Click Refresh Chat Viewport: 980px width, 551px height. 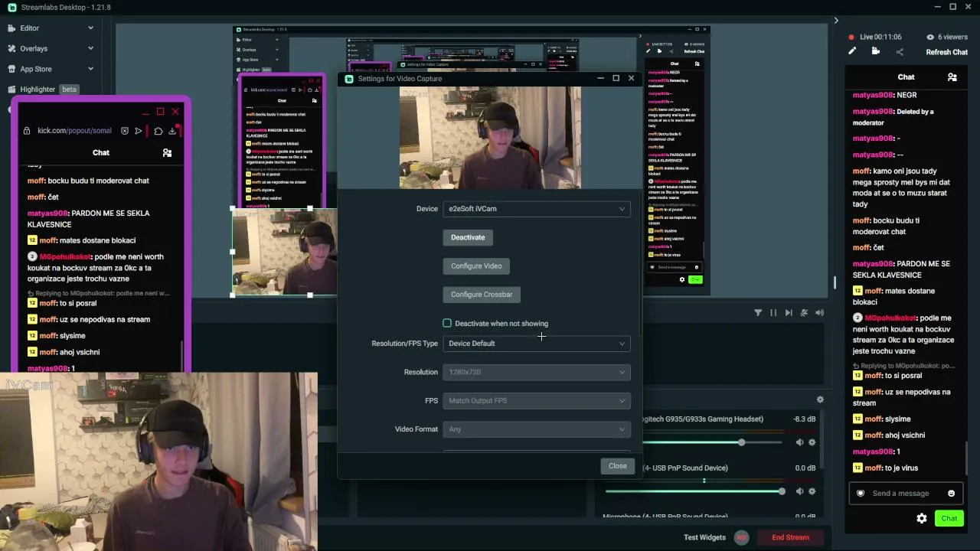click(947, 52)
